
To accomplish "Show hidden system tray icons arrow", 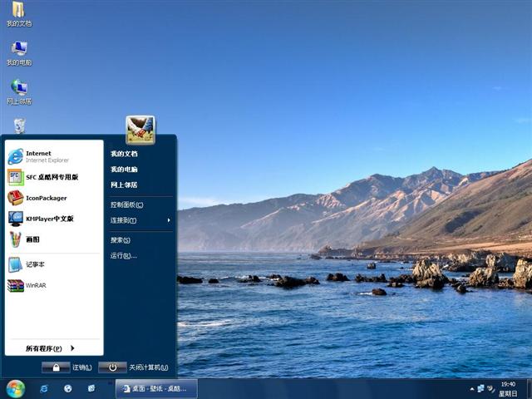I will pyautogui.click(x=471, y=388).
